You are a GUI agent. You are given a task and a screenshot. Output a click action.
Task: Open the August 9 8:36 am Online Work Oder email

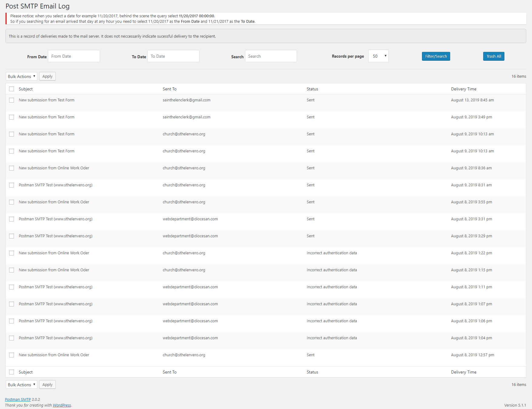(x=54, y=168)
